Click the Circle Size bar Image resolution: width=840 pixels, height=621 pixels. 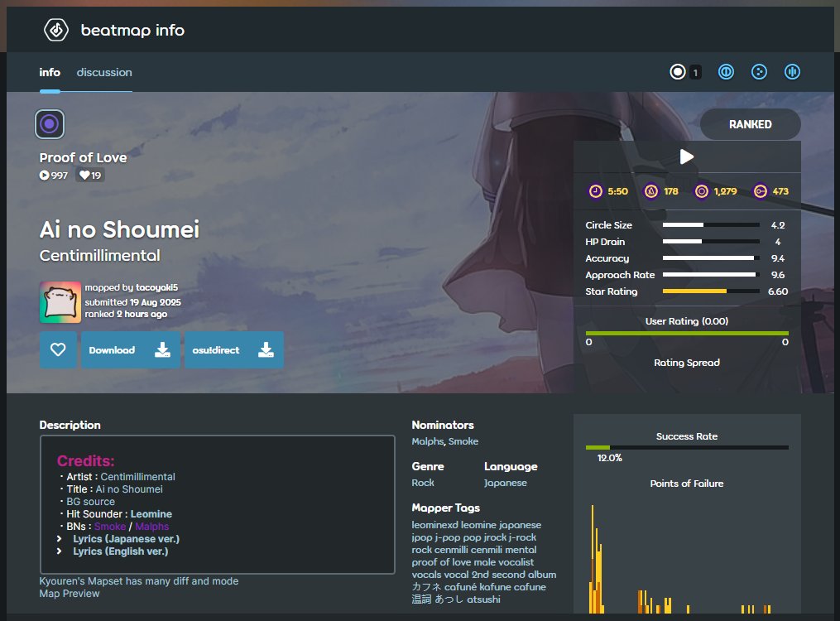(x=711, y=225)
